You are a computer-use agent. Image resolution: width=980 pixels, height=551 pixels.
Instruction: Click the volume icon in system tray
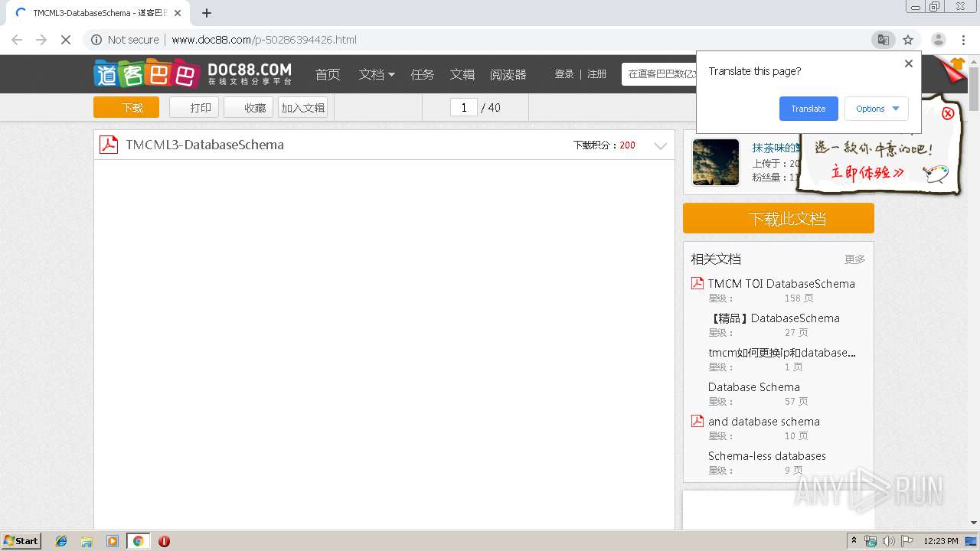(889, 541)
